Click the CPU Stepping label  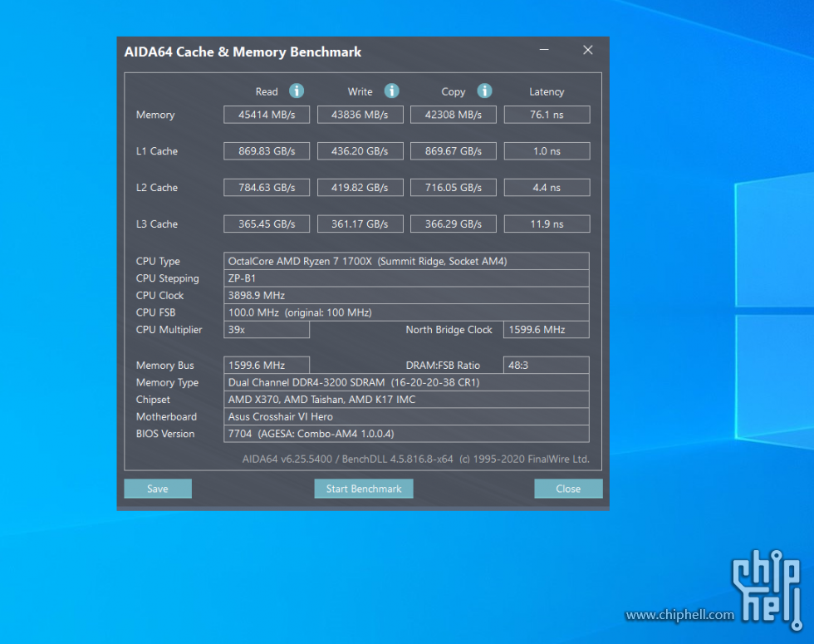point(167,278)
